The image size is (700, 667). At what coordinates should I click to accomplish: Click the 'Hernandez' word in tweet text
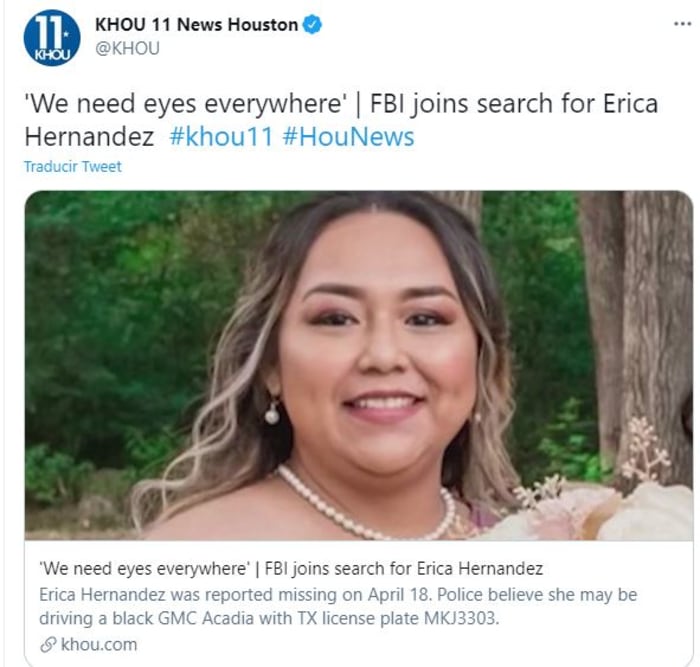pos(89,137)
